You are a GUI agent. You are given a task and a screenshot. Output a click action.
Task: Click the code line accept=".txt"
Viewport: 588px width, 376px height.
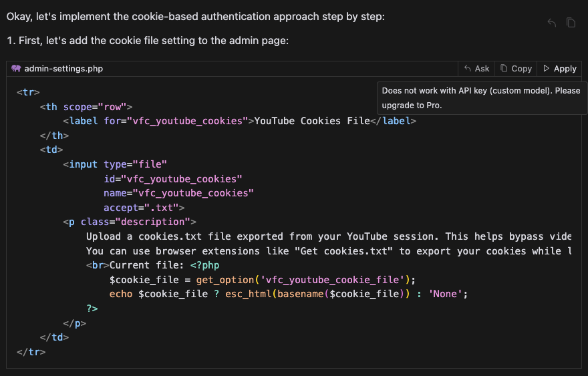point(144,208)
